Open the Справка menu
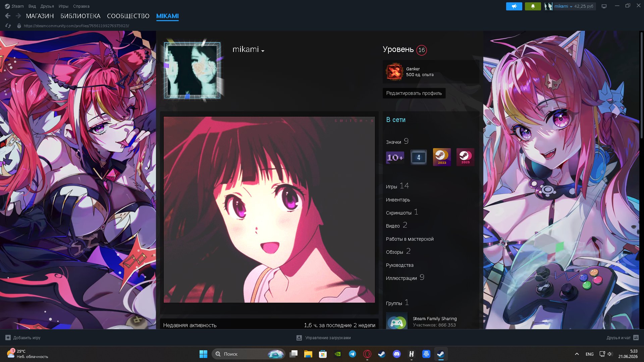Viewport: 644px width, 362px height. click(x=81, y=6)
